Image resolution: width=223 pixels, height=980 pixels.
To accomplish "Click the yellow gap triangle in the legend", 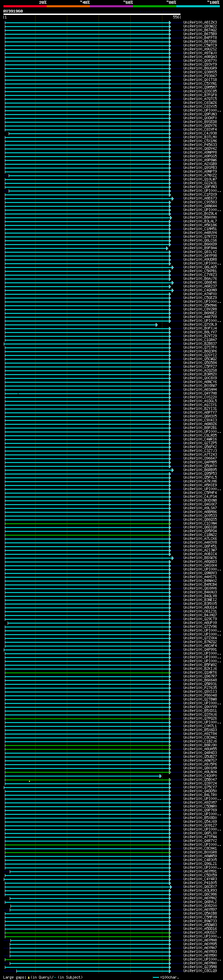I will pos(29,977).
